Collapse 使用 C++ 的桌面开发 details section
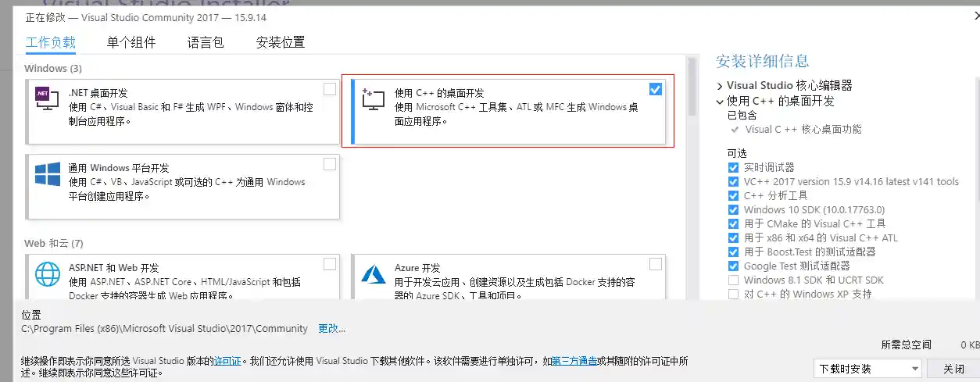This screenshot has height=382, width=980. point(720,101)
